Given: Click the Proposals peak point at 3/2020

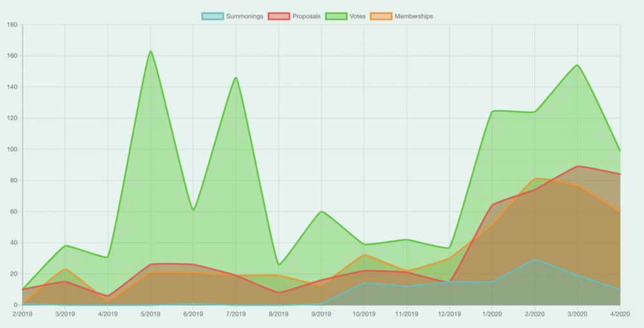Looking at the screenshot, I should click(x=577, y=167).
